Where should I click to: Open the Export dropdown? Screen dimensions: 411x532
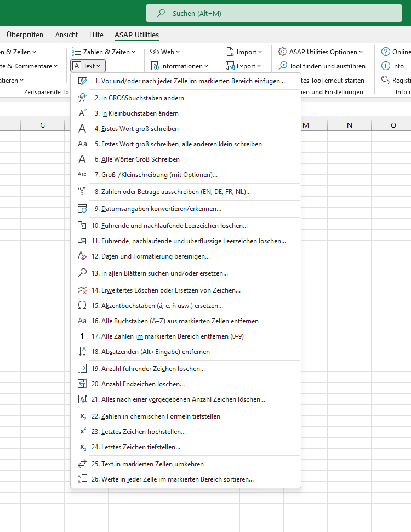pos(243,66)
